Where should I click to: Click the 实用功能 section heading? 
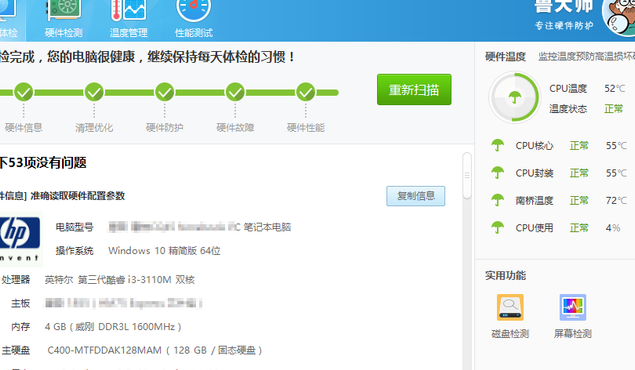point(505,276)
